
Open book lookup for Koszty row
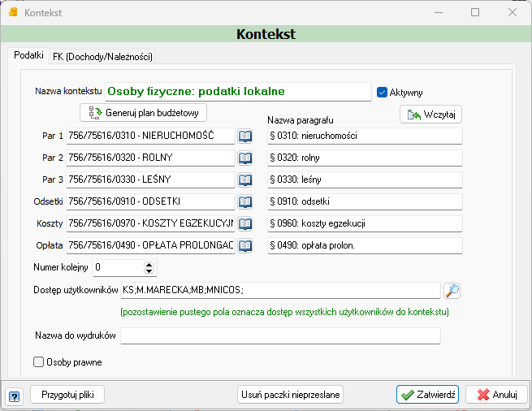tap(244, 223)
